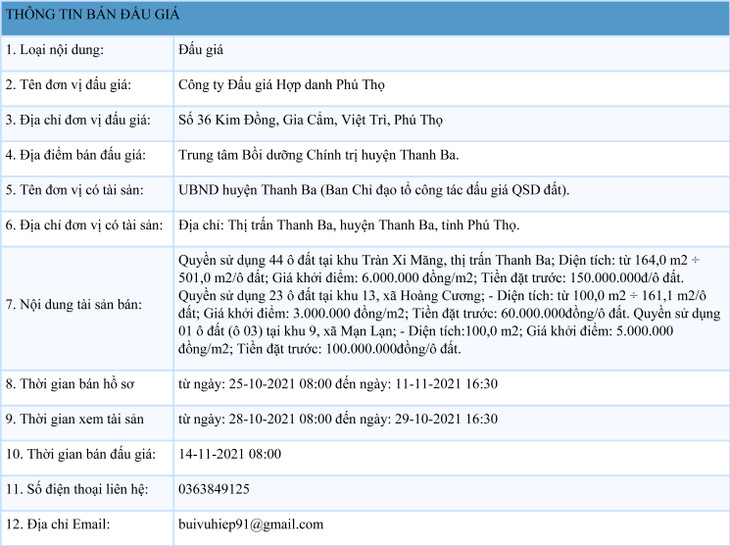
Task: Click the '4. Địa điểm bán đấu giá' label
Action: (x=76, y=155)
